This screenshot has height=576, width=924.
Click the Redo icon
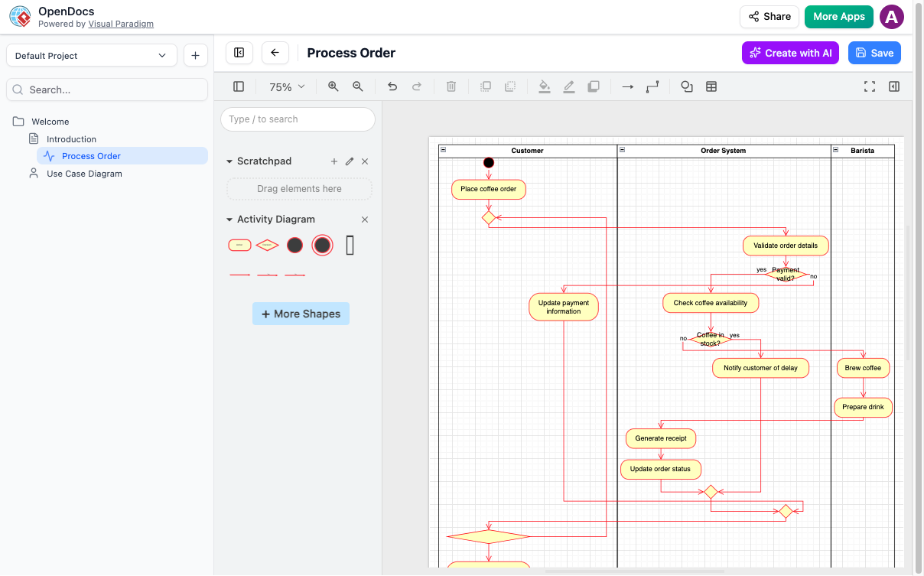tap(416, 86)
